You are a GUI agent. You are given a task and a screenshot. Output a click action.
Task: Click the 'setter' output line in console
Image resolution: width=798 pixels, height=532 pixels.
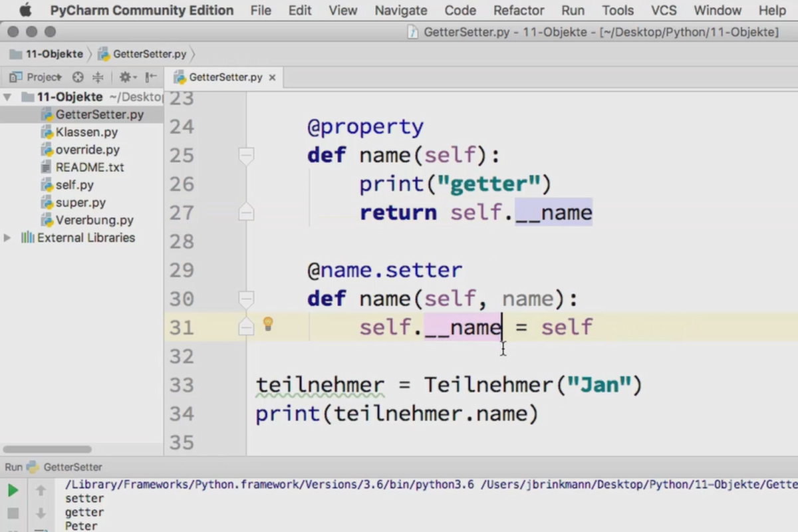click(84, 498)
